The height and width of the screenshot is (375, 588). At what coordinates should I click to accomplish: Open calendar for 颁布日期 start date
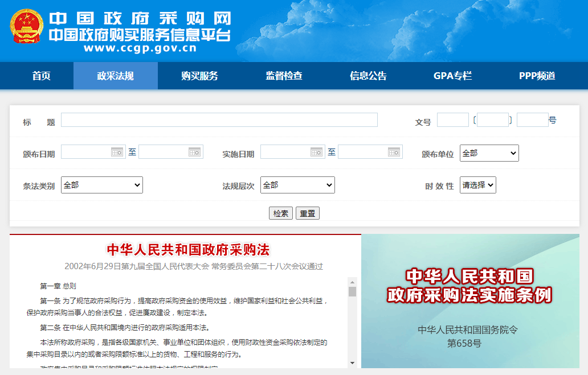coord(117,152)
